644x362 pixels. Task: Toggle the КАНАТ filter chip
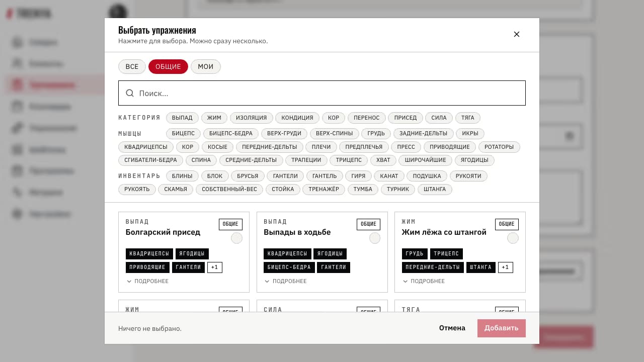tap(389, 176)
